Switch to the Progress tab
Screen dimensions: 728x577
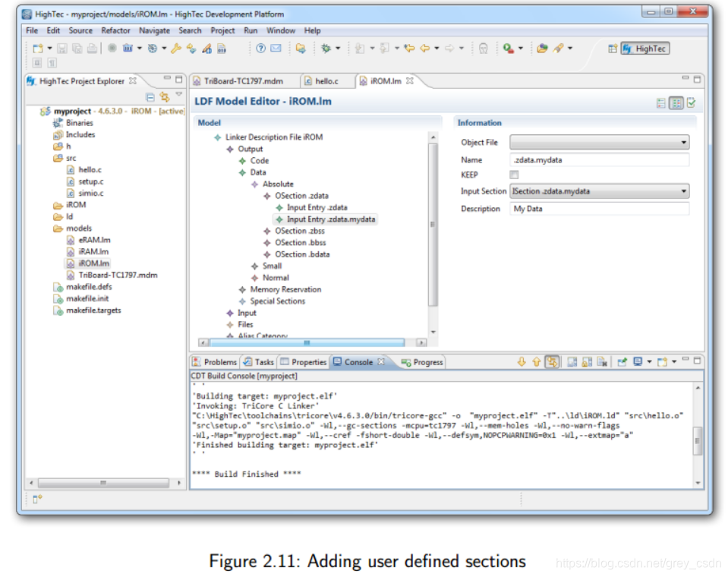pyautogui.click(x=423, y=362)
